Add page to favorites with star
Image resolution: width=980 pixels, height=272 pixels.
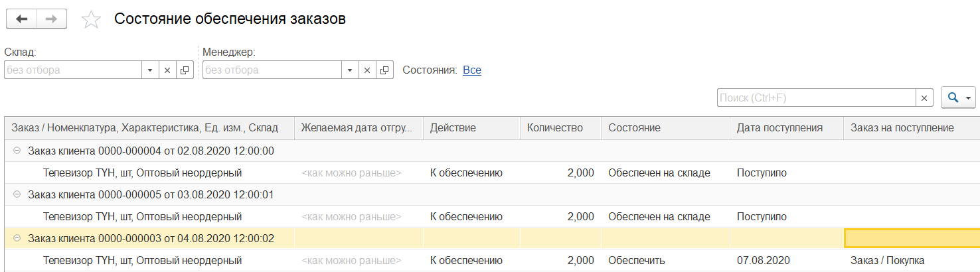point(91,20)
